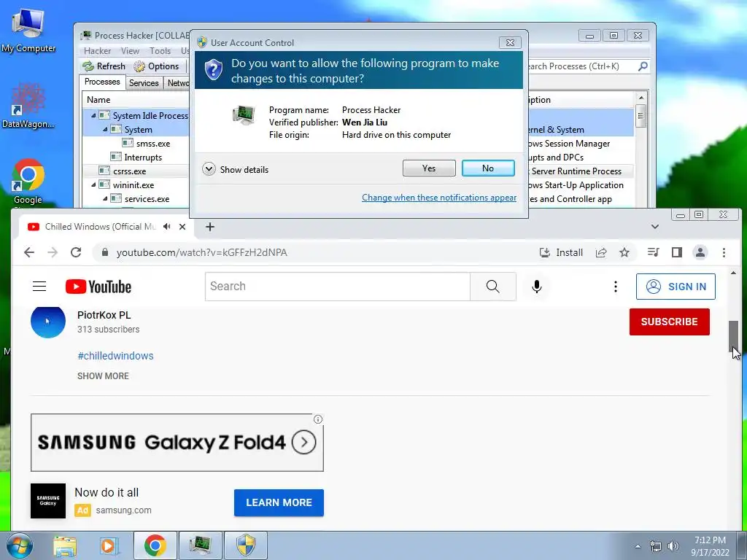747x560 pixels.
Task: Open YouTube hamburger guide menu
Action: (x=39, y=286)
